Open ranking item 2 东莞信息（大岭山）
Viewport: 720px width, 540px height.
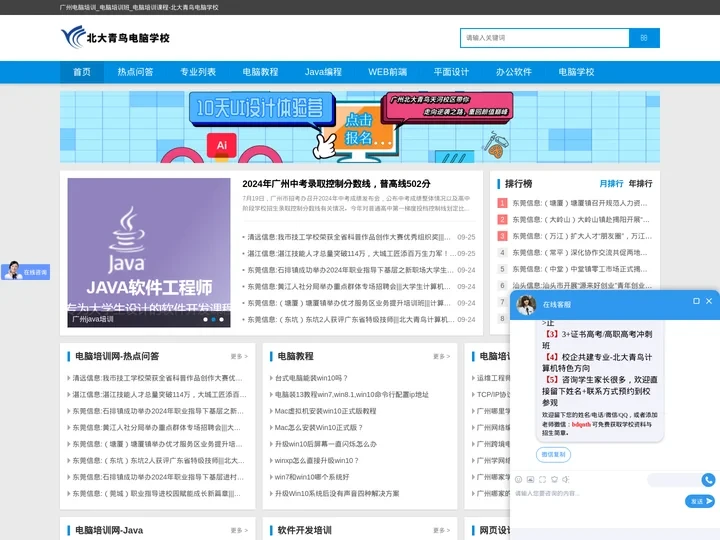581,219
